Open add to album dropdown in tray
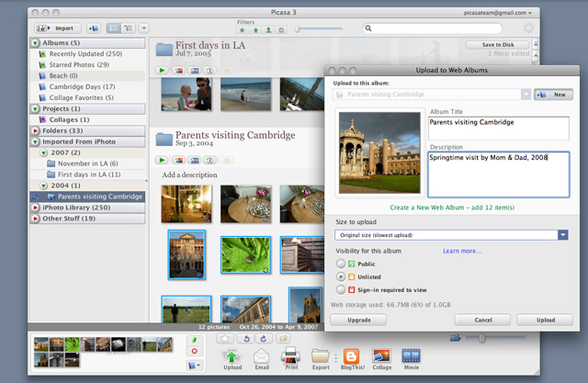 point(195,366)
